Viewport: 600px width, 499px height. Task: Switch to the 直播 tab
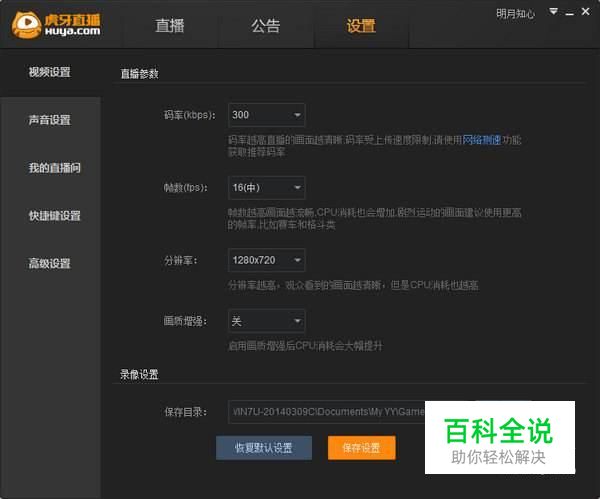pos(170,26)
